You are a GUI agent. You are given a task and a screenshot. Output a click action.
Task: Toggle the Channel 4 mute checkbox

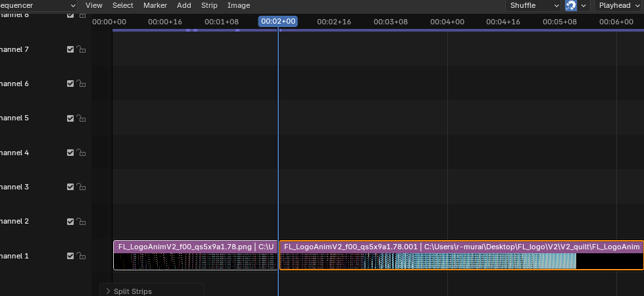point(70,153)
